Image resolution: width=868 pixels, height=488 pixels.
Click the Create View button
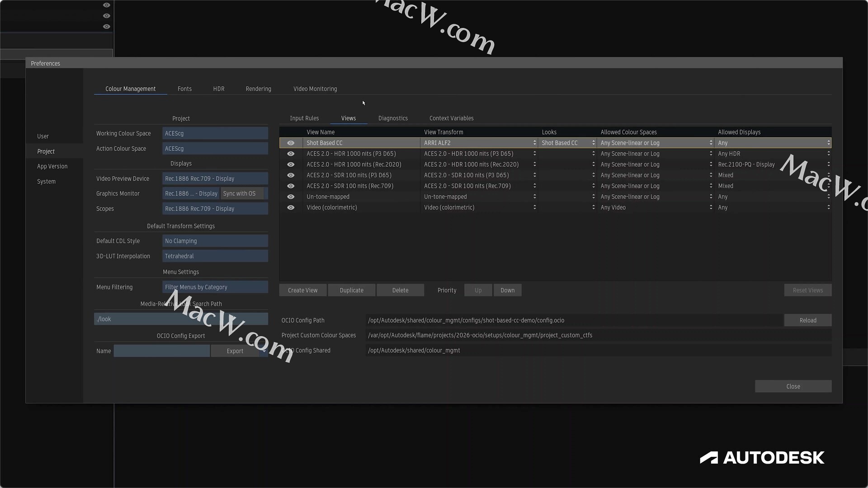point(302,290)
